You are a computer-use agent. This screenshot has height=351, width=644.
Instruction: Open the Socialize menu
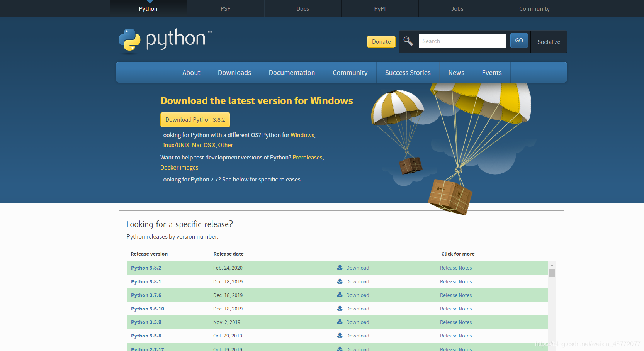549,42
